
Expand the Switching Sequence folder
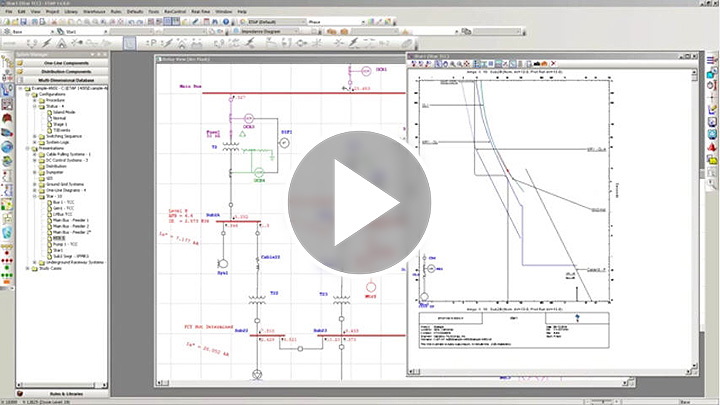click(34, 136)
